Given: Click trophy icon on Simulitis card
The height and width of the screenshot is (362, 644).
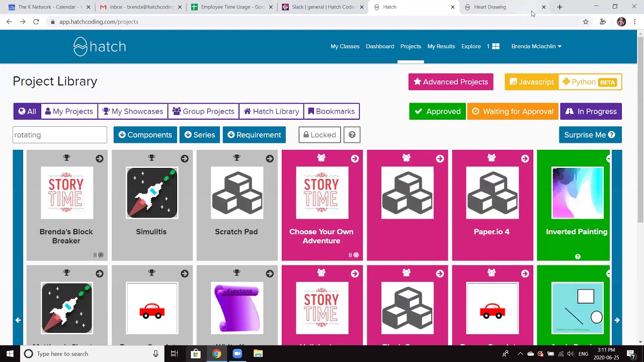Looking at the screenshot, I should [151, 158].
